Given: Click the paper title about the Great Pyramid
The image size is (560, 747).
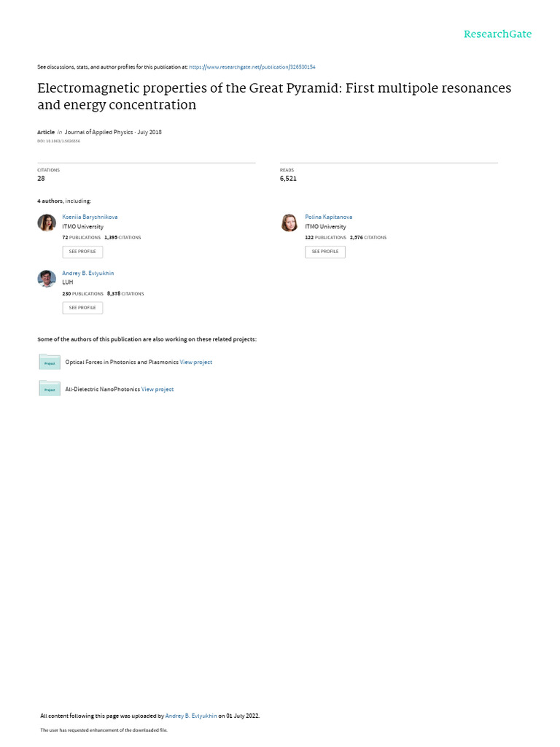Looking at the screenshot, I should [274, 96].
